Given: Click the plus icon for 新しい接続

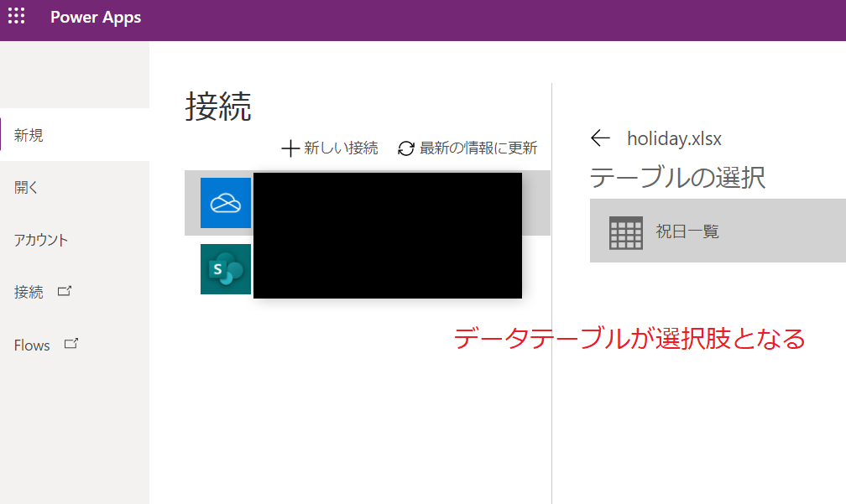Looking at the screenshot, I should point(290,148).
